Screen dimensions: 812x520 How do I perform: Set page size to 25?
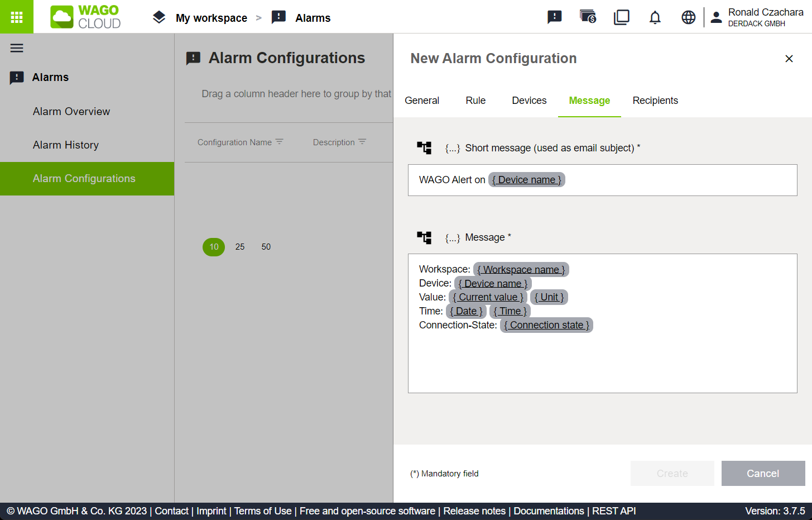(x=240, y=247)
